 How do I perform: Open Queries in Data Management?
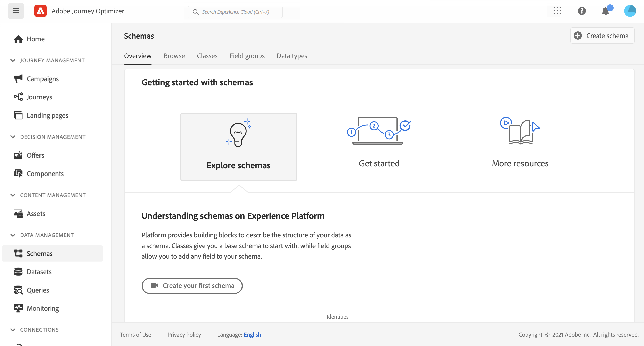38,290
